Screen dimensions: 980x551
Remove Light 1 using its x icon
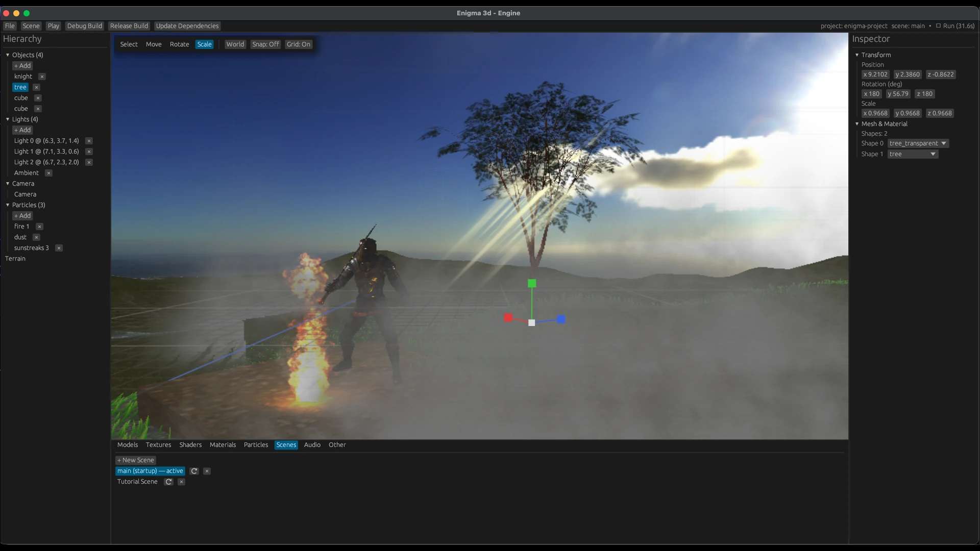(x=89, y=152)
